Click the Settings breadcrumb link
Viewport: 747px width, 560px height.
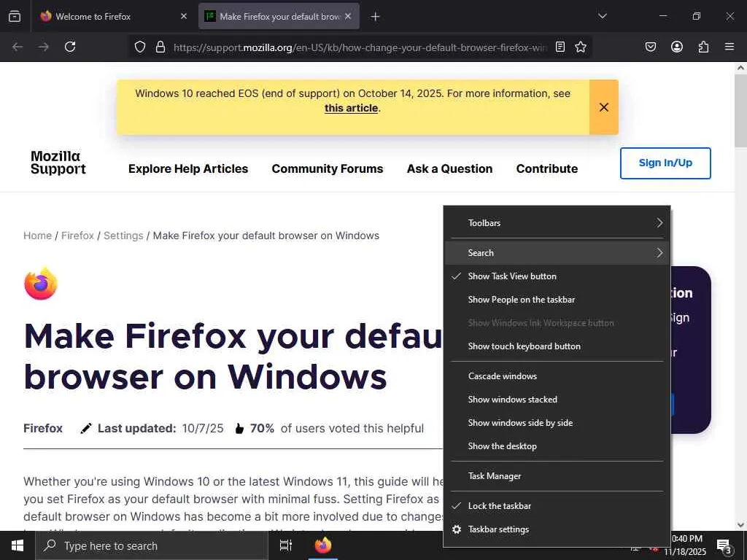point(123,236)
